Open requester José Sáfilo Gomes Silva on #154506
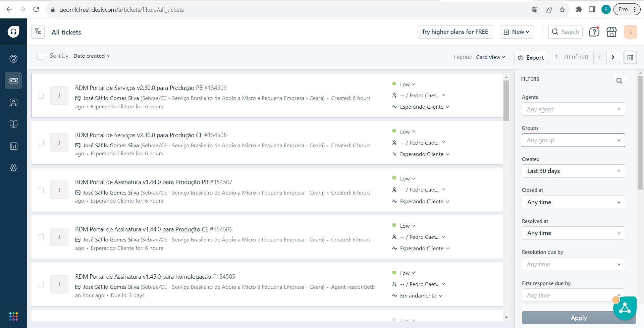The image size is (644, 328). [x=111, y=240]
